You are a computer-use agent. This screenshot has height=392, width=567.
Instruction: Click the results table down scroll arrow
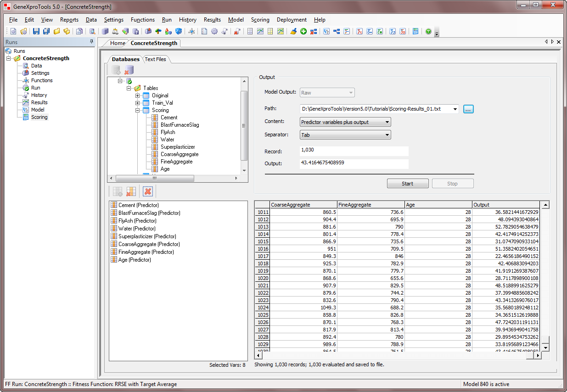[545, 348]
